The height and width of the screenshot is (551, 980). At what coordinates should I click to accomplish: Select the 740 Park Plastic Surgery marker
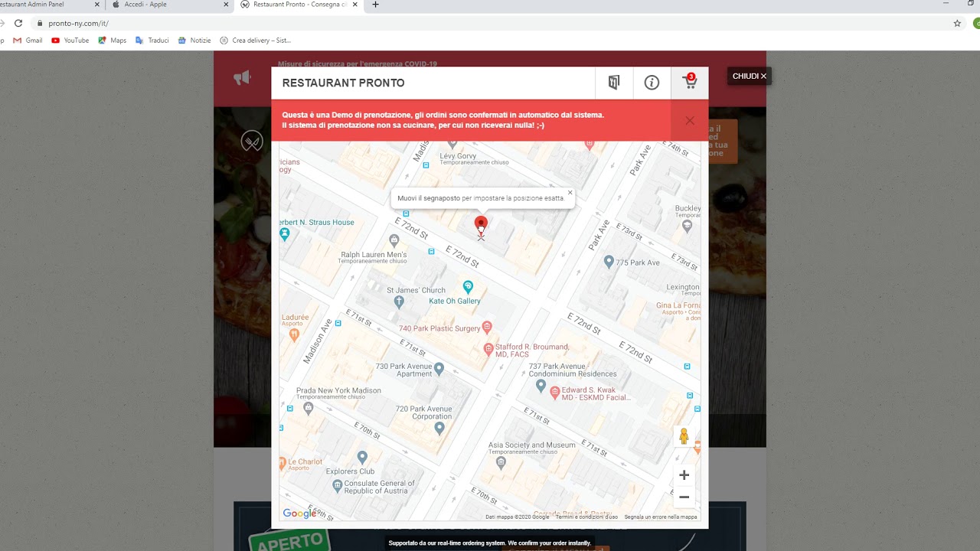pos(486,328)
